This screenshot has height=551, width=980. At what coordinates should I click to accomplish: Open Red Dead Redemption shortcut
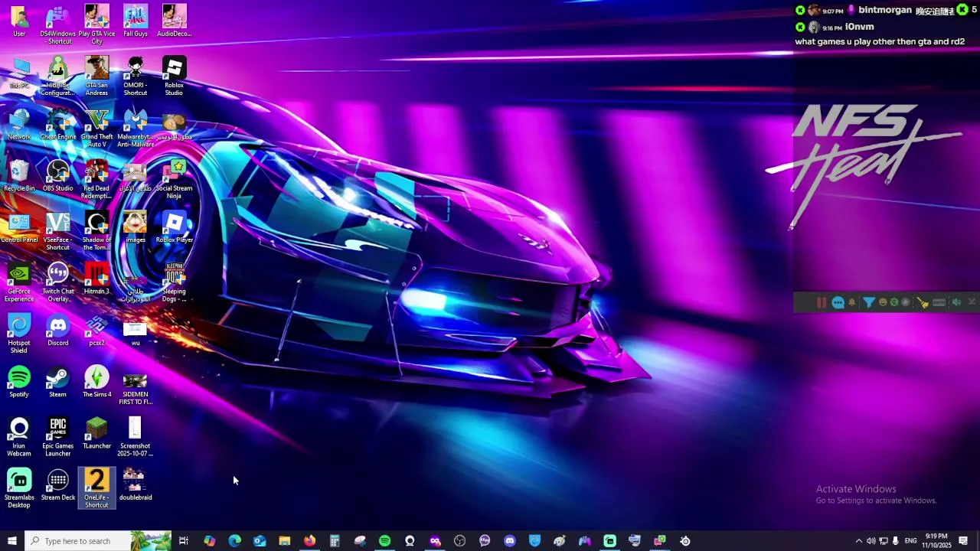pyautogui.click(x=96, y=181)
